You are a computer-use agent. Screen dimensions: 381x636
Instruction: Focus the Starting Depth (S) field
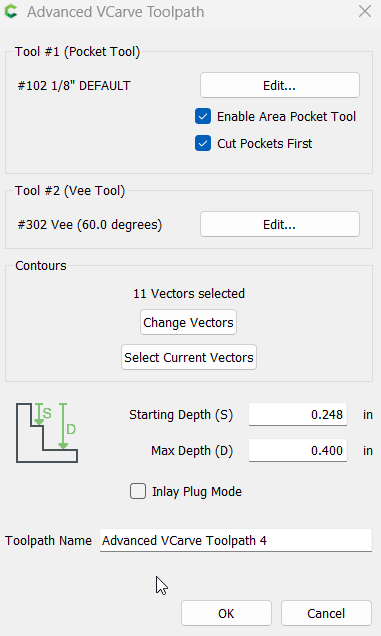298,414
